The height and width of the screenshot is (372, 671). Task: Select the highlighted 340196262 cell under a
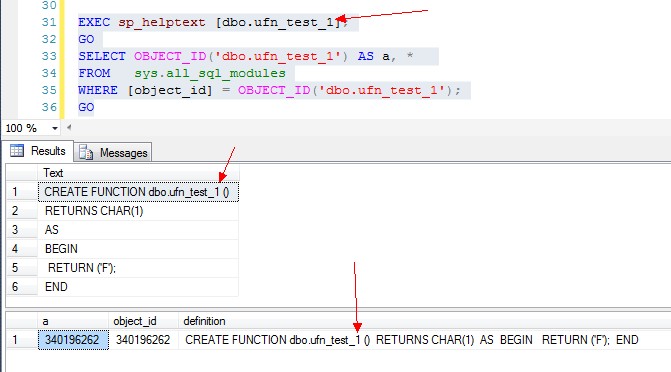(73, 340)
